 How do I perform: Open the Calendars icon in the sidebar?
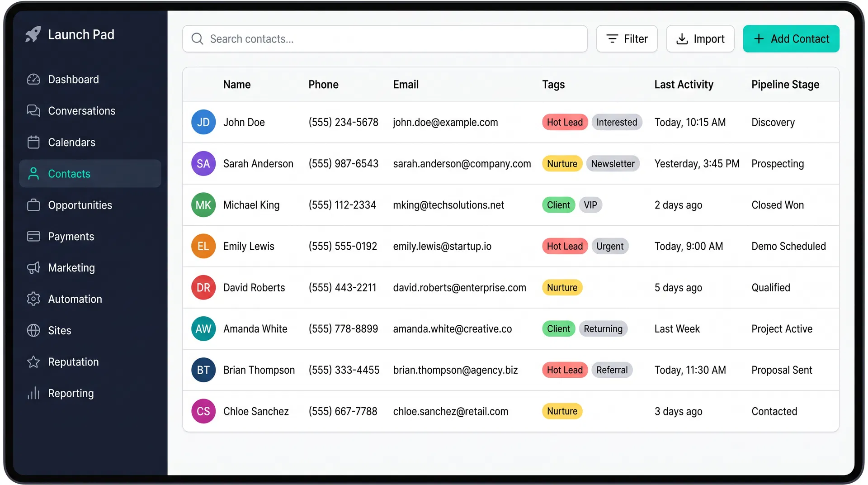pos(33,142)
